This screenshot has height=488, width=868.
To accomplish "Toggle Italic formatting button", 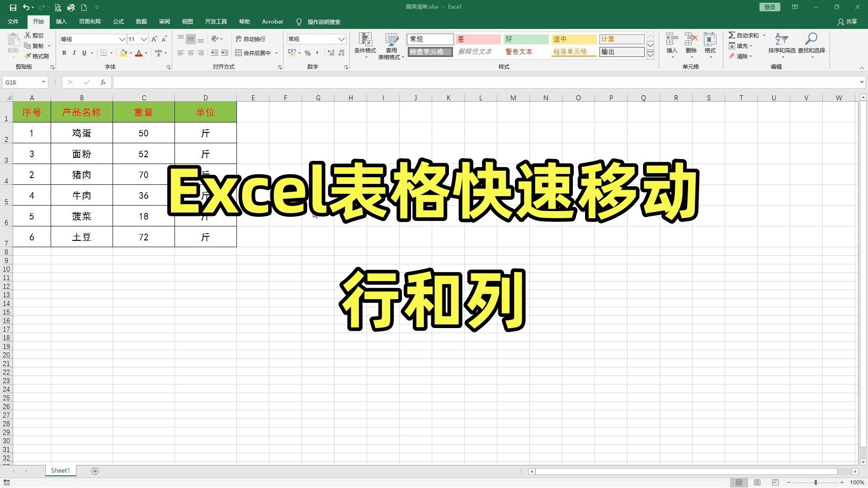I will [x=74, y=53].
